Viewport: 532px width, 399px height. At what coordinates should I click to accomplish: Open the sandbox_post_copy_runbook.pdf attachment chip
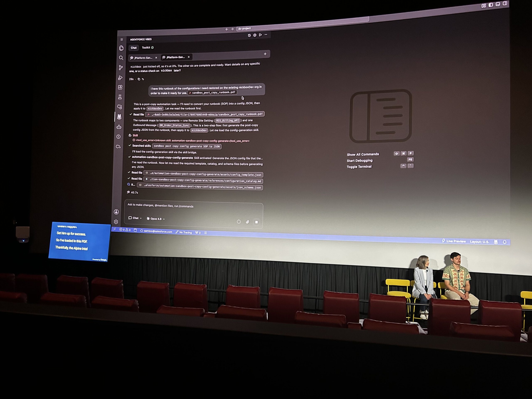(212, 92)
